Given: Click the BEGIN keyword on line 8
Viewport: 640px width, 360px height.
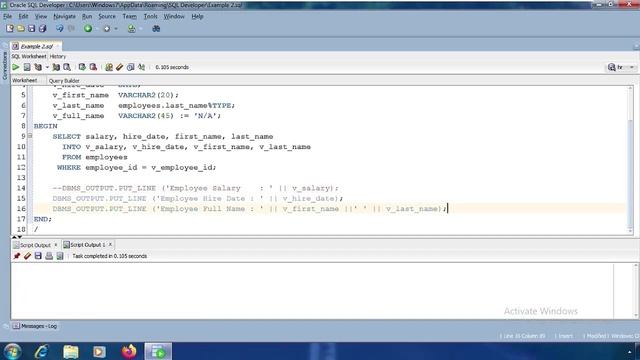Looking at the screenshot, I should (x=45, y=126).
